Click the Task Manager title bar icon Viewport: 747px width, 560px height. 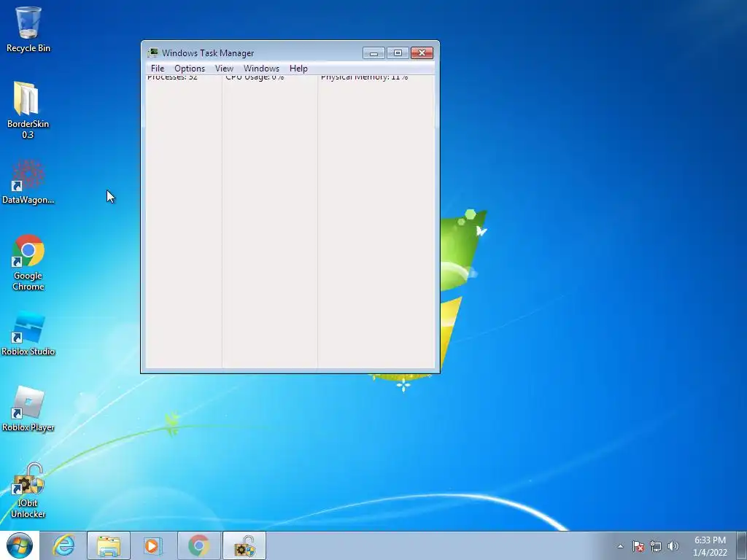(152, 52)
